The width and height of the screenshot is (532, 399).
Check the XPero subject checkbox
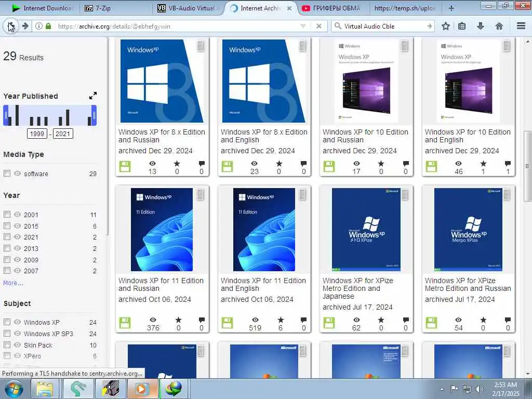(7, 355)
